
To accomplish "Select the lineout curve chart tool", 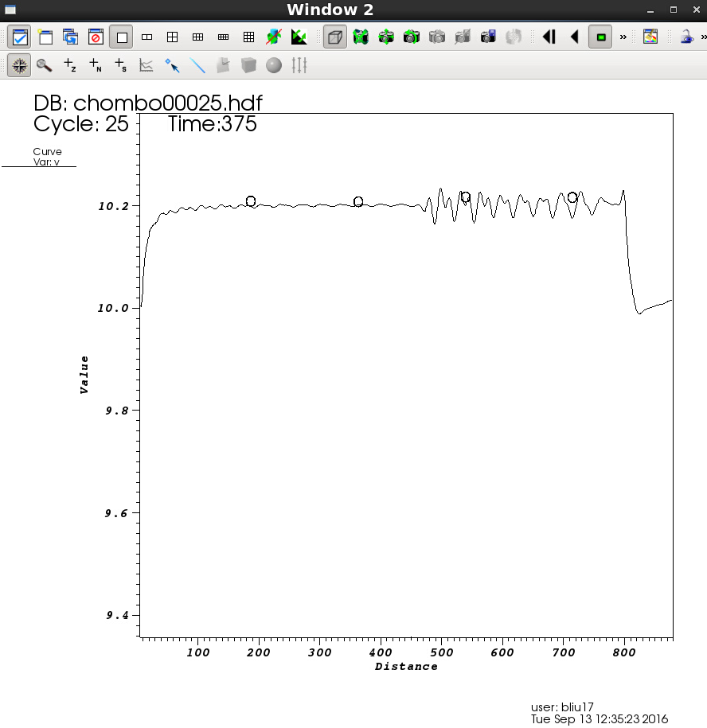I will tap(146, 65).
